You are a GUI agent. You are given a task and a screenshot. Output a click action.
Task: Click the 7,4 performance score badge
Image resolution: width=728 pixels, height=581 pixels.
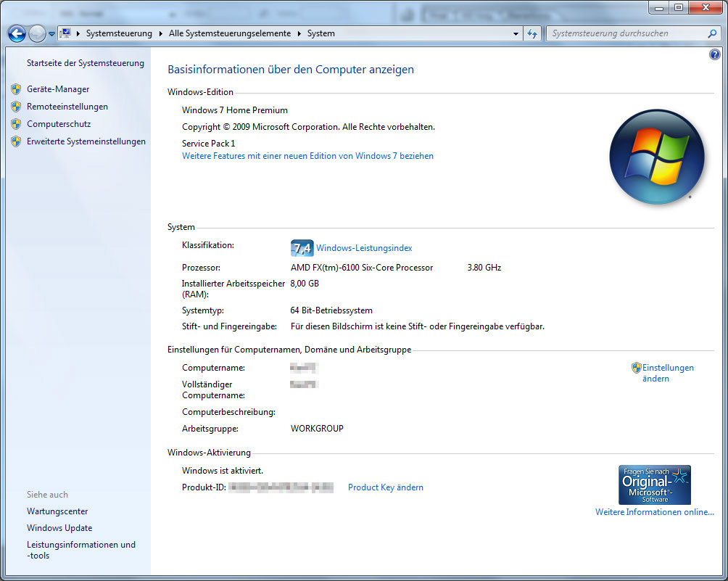(302, 248)
